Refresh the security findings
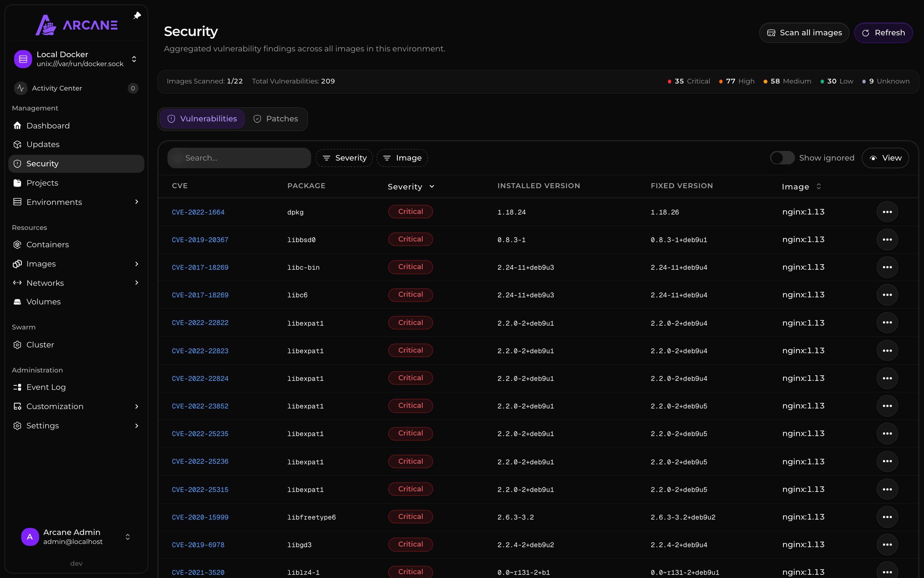The height and width of the screenshot is (578, 924). [884, 33]
